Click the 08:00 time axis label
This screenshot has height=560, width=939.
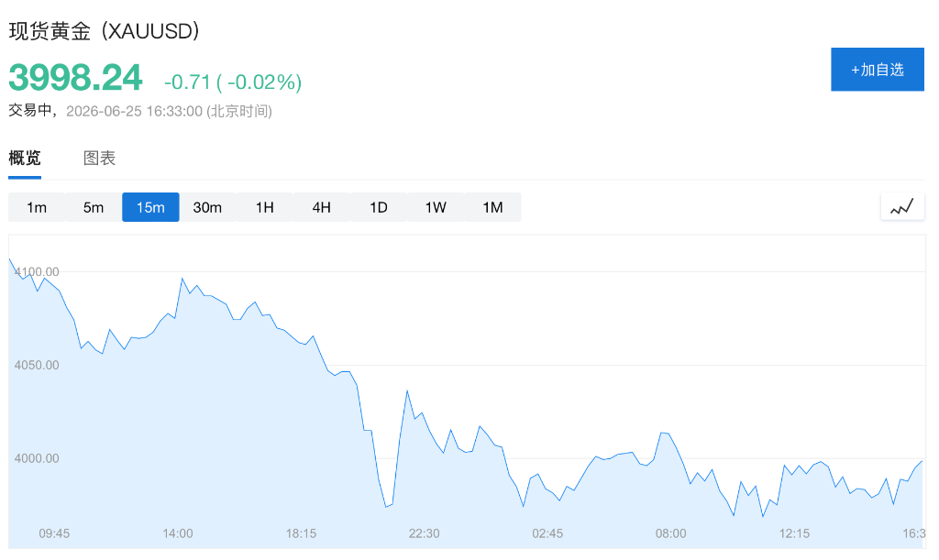(670, 533)
